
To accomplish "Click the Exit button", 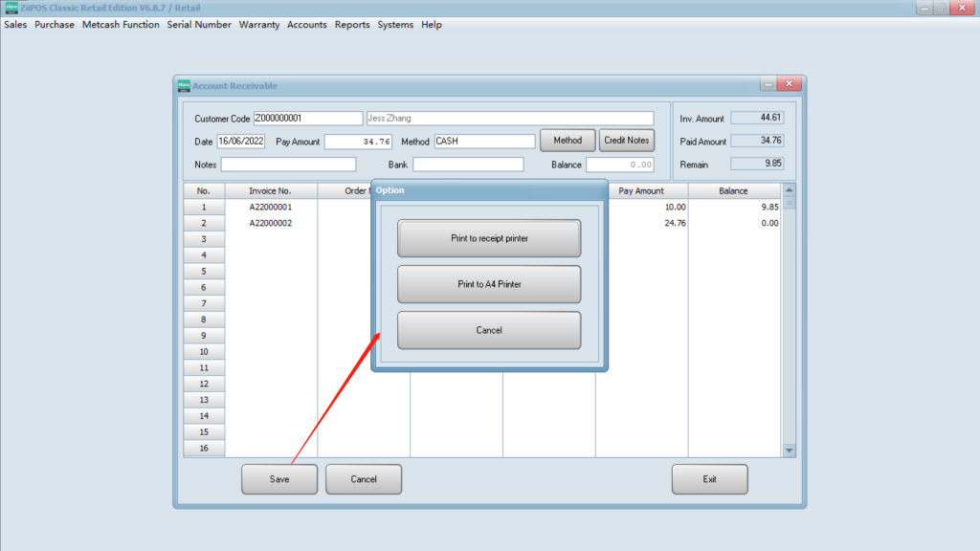I will click(709, 479).
